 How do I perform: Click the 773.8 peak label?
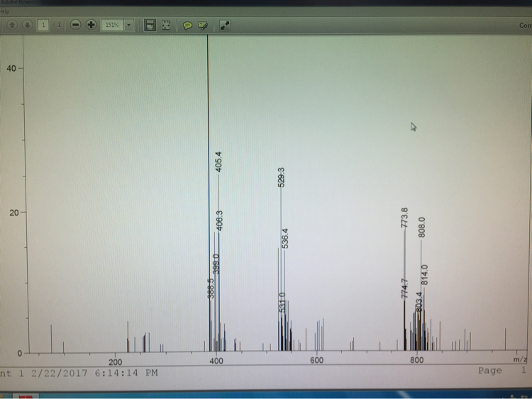click(404, 218)
